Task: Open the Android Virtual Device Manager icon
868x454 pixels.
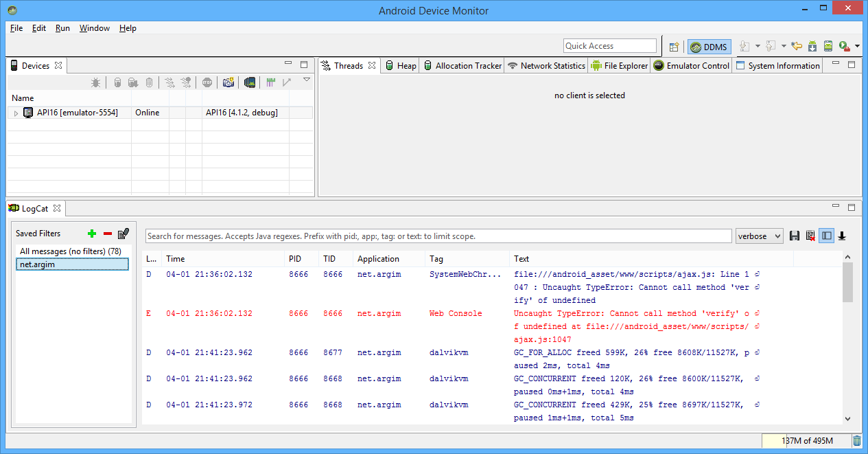Action: click(x=828, y=46)
